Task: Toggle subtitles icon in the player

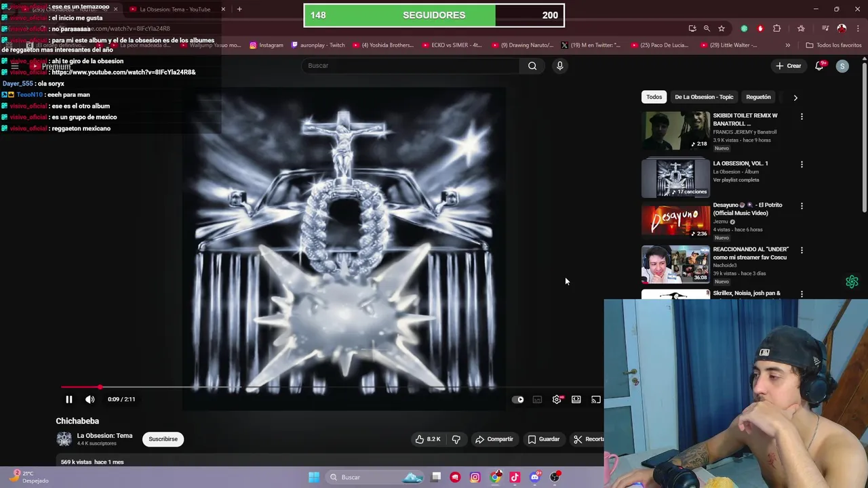Action: [537, 400]
